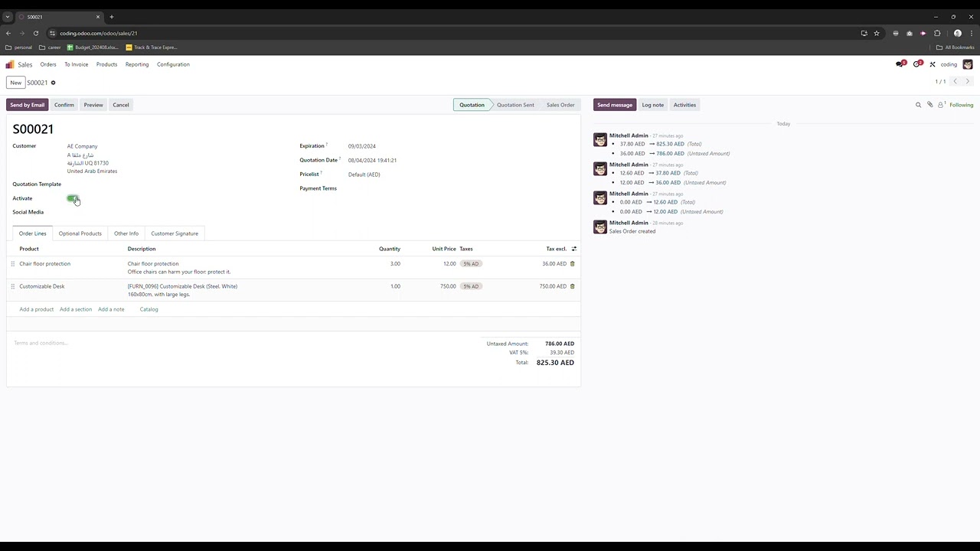Grab the Customizable Desk row drag handle
Viewport: 980px width, 551px height.
click(12, 286)
